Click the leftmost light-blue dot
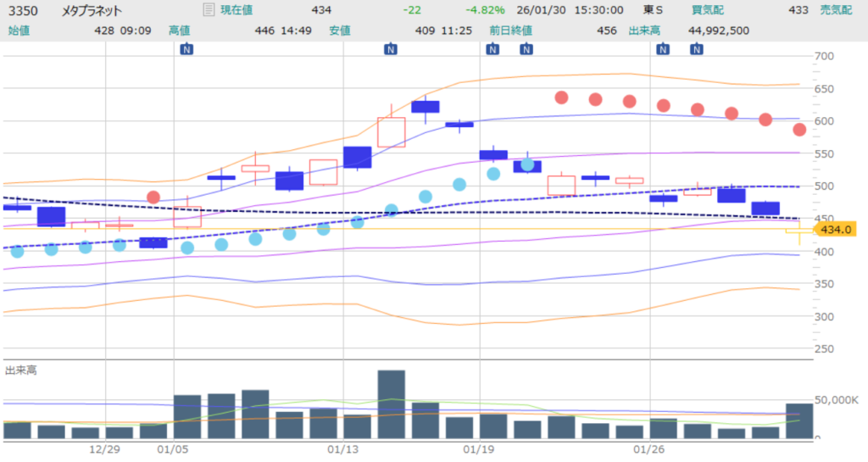Screen dimensions: 868x462 pyautogui.click(x=17, y=251)
